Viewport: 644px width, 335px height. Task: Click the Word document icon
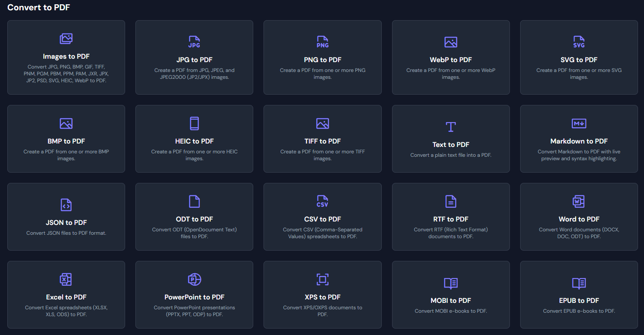click(579, 201)
